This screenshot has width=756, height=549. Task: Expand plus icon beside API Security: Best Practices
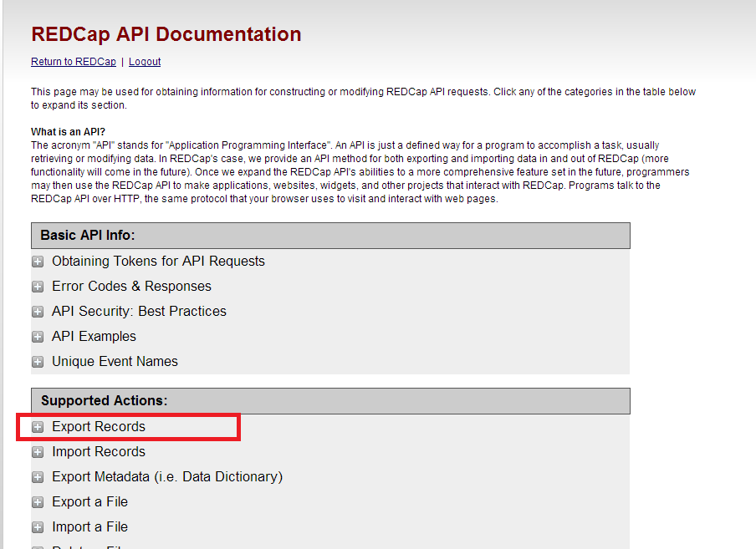click(38, 312)
